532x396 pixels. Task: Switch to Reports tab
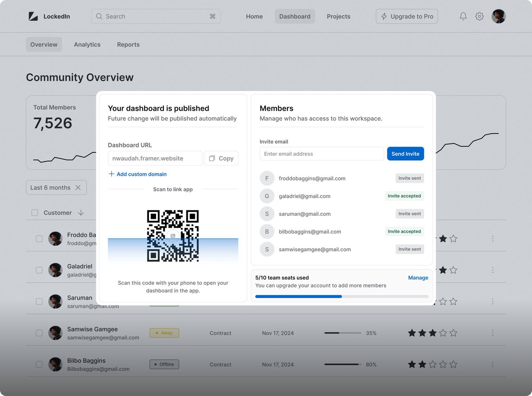point(128,44)
